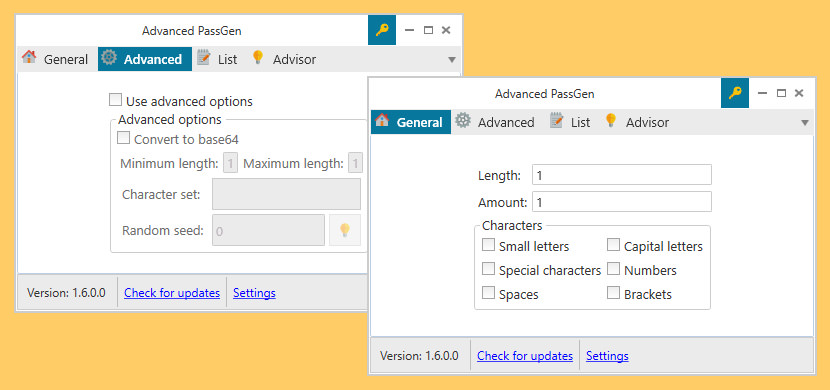This screenshot has width=830, height=390.
Task: Click the key icon in the front window title bar
Action: point(735,94)
